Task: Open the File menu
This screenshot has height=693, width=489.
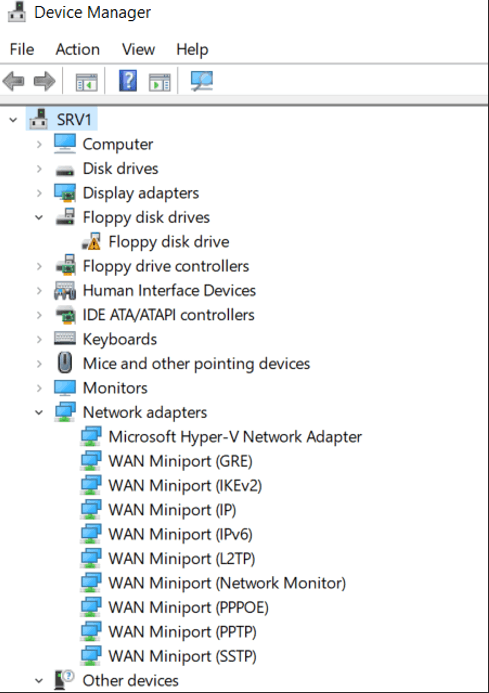Action: pos(22,49)
